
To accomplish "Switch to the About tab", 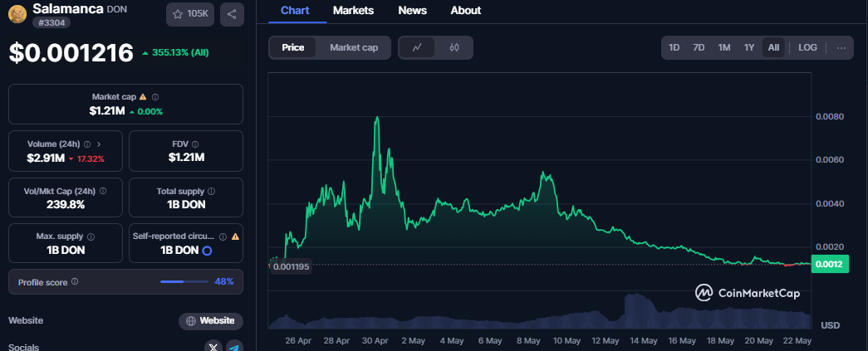I will pos(465,11).
